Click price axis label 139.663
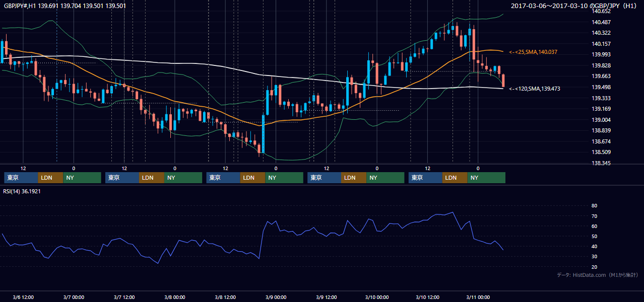This screenshot has width=644, height=302. pos(601,76)
